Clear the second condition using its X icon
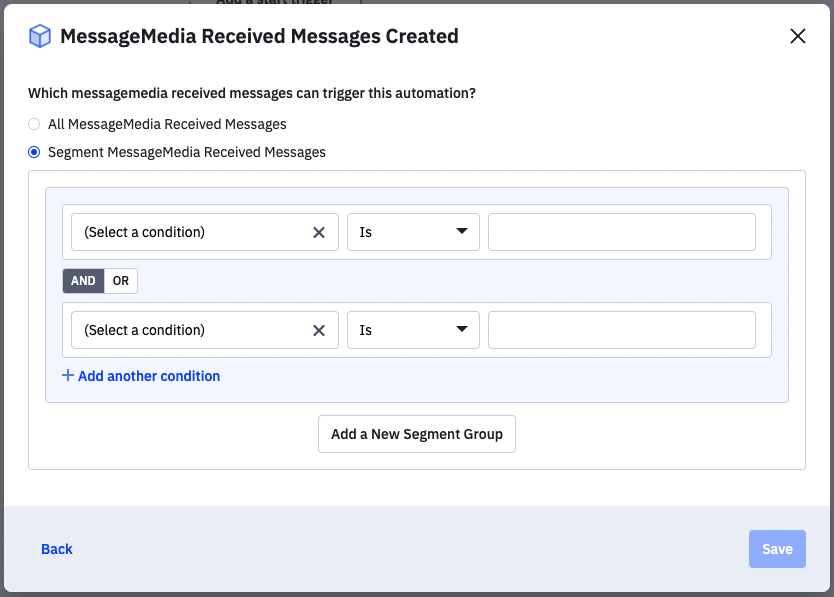The image size is (834, 597). pos(318,330)
